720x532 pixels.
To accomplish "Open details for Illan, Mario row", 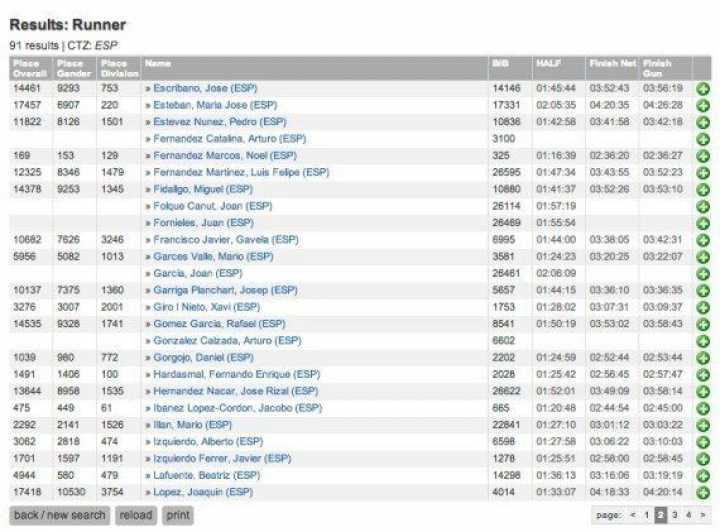I will click(702, 426).
